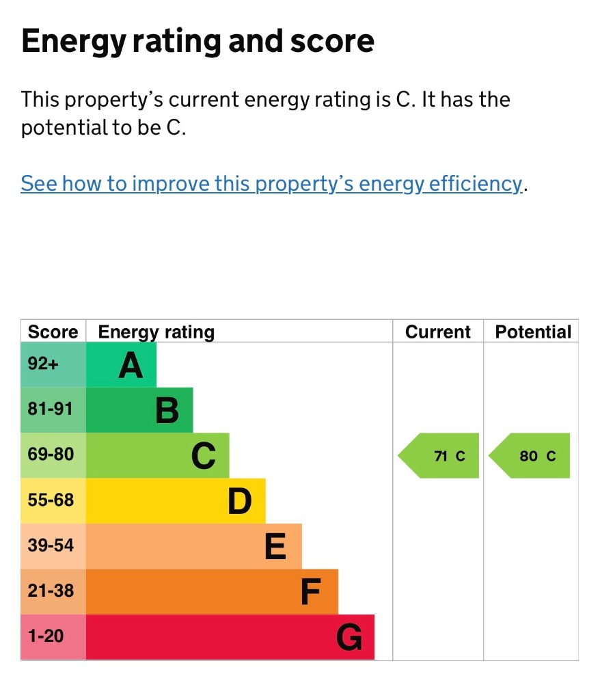600x700 pixels.
Task: Click the 21-38 score cell
Action: point(53,591)
